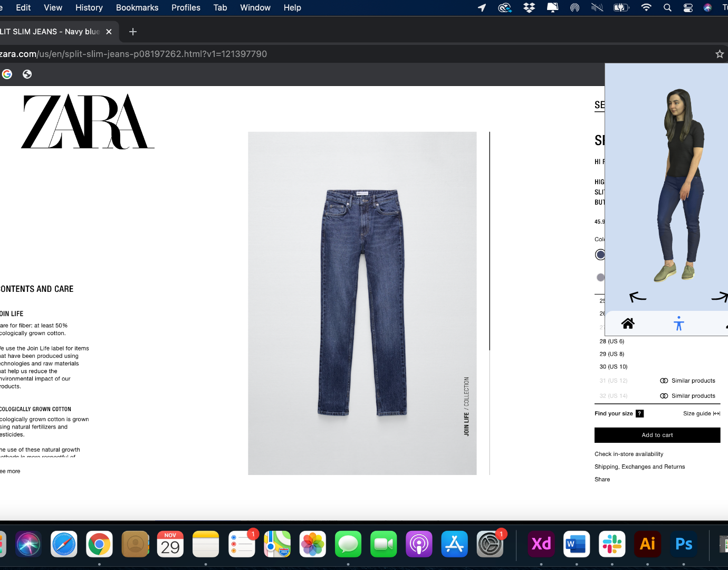Viewport: 728px width, 570px height.
Task: Open a new browser tab
Action: [x=133, y=32]
